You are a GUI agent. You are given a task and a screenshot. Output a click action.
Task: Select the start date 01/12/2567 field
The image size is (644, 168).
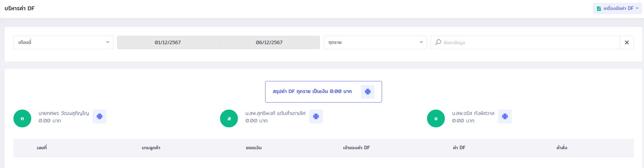(x=168, y=42)
